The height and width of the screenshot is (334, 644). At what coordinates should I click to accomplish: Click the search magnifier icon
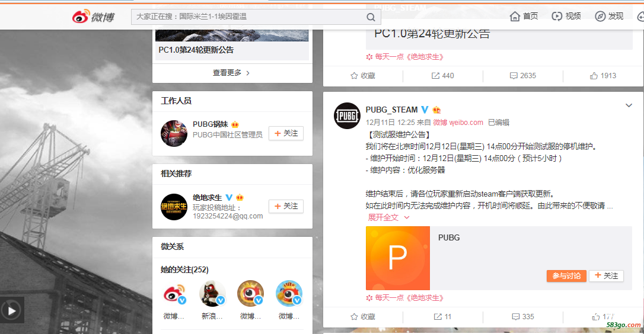point(371,17)
